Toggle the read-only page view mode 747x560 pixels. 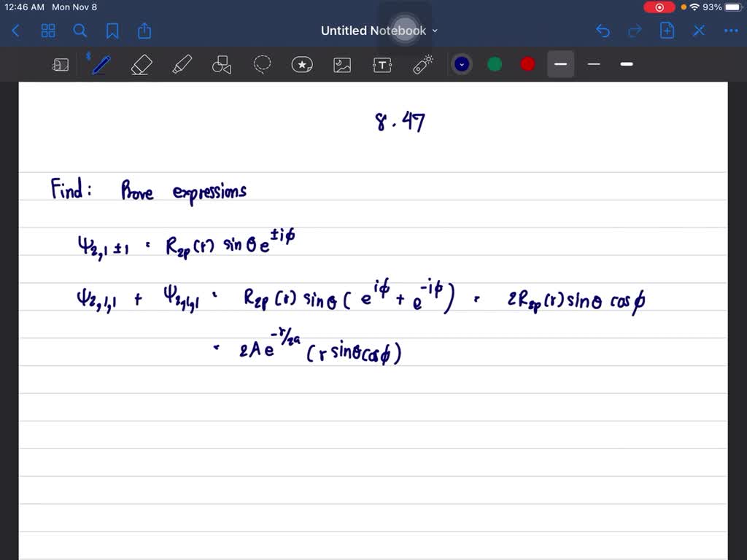pyautogui.click(x=61, y=64)
